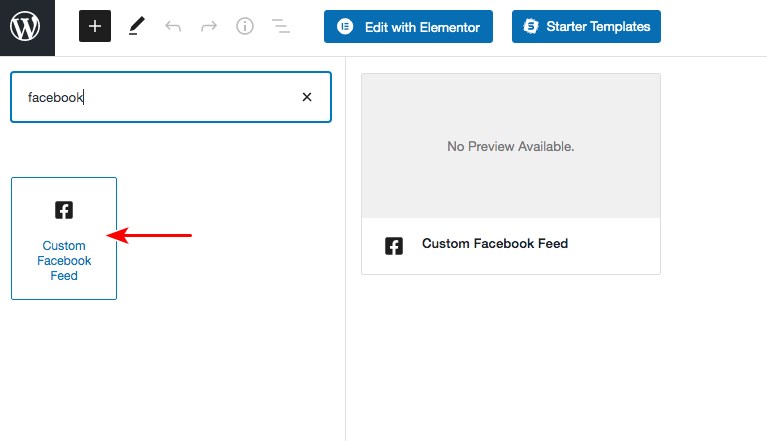
Task: Click the Facebook icon in block tile
Action: (x=64, y=210)
